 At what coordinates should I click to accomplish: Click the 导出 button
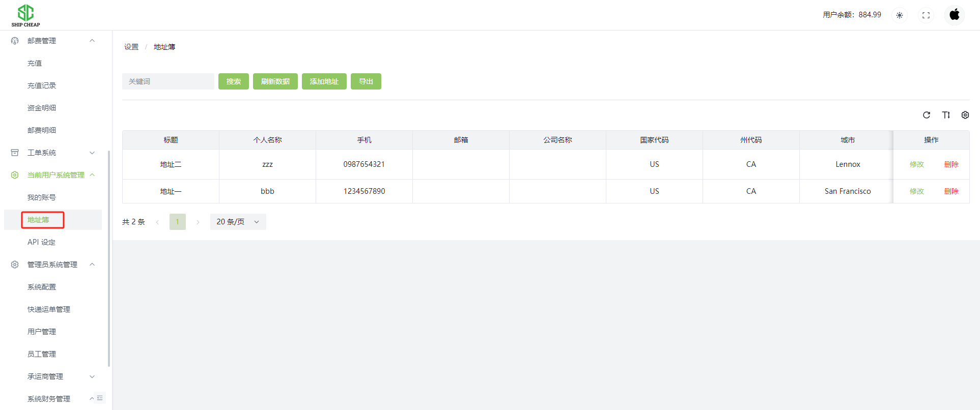(x=366, y=81)
